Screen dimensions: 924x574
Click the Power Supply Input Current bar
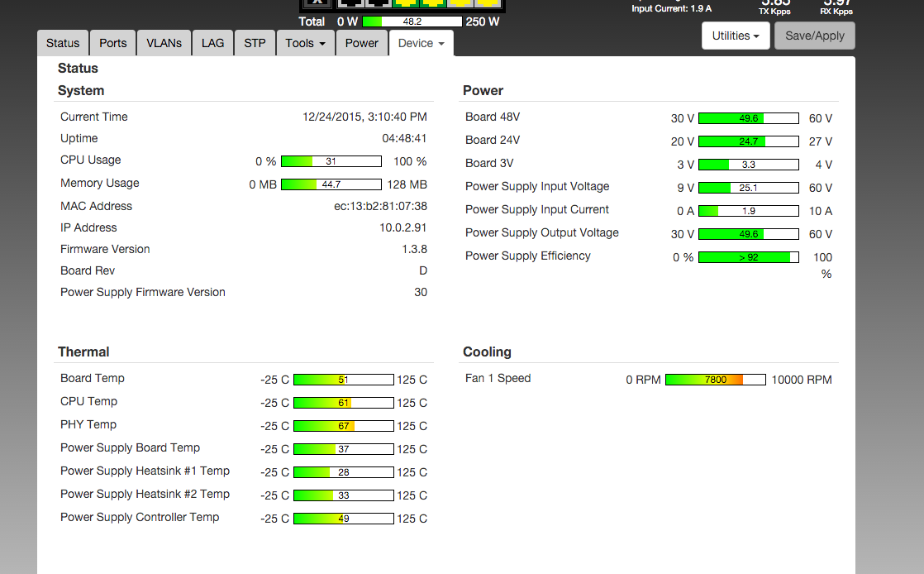749,211
